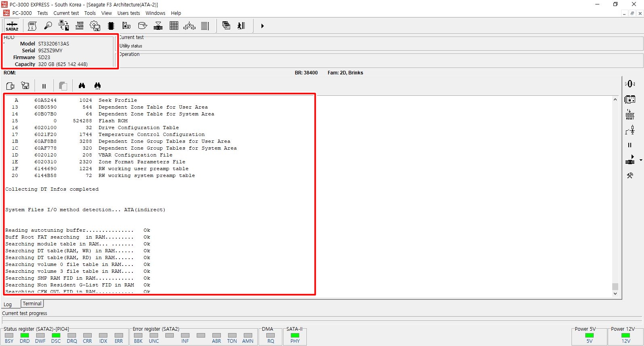Click the gear with floppy disk icon
Image resolution: width=644 pixels, height=346 pixels.
click(95, 26)
